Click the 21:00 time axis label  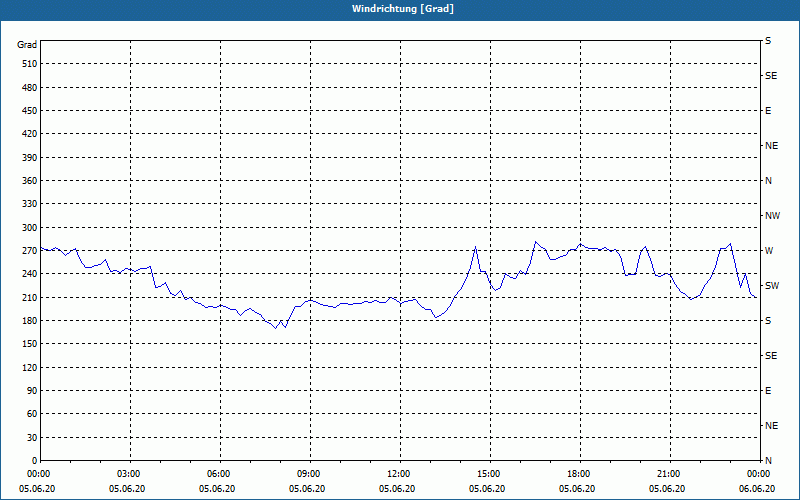coord(669,474)
